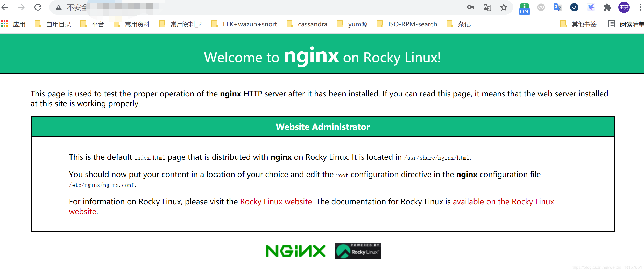Click the Powered by Rocky Linux badge
The image size is (644, 272).
(x=358, y=251)
